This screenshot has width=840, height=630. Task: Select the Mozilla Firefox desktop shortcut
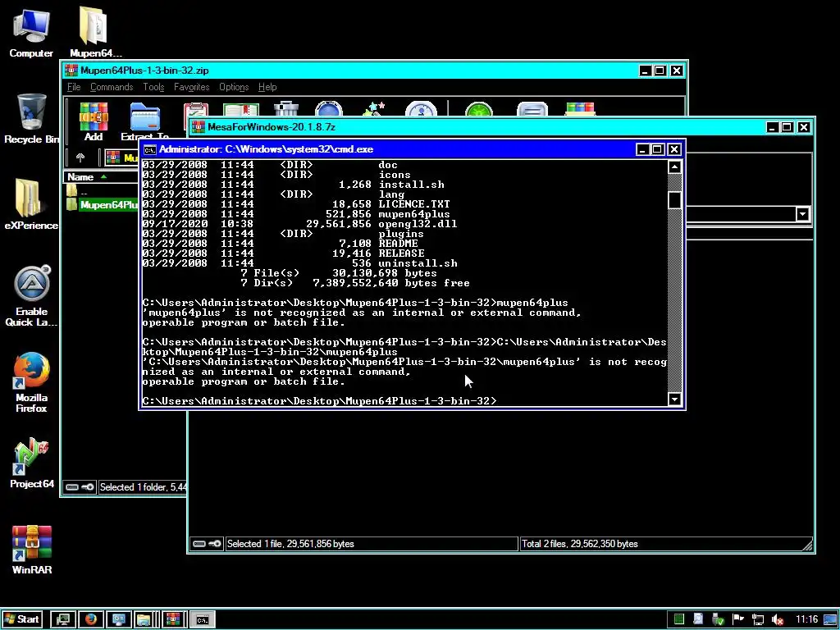coord(31,382)
